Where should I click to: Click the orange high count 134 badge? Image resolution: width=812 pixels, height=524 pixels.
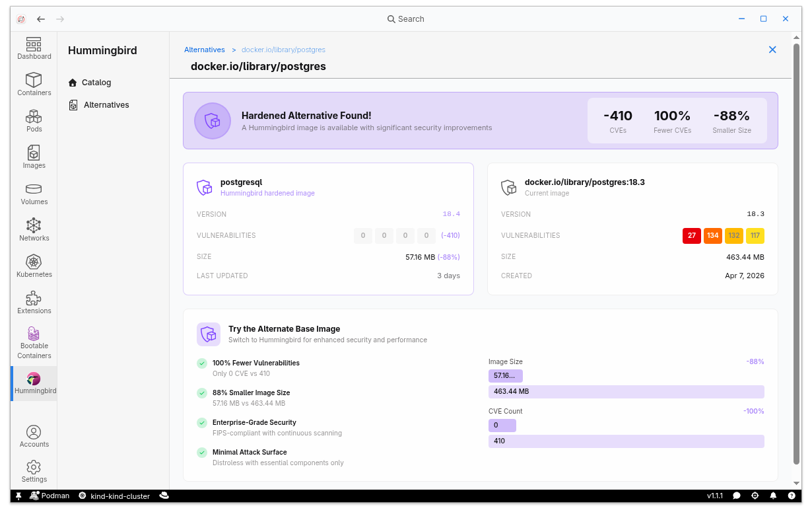713,236
